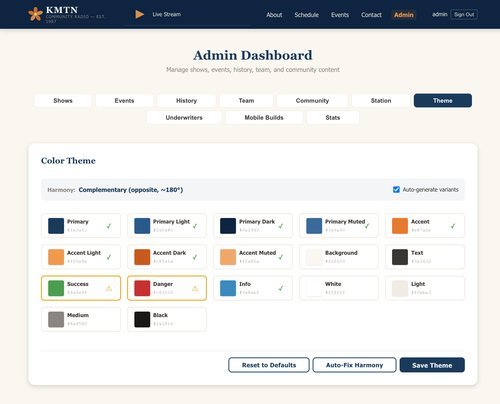Pick the red Danger color swatch

(142, 288)
